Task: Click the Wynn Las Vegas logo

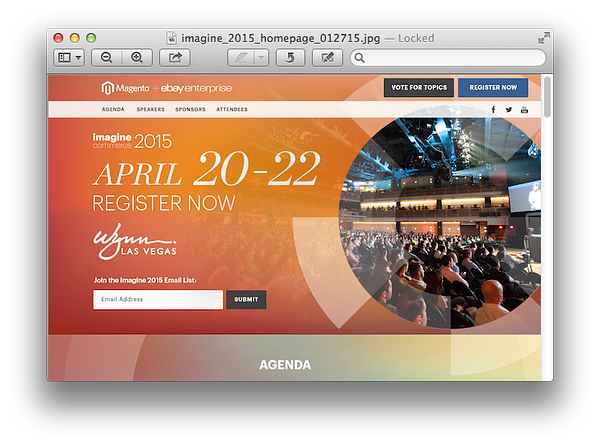Action: tap(135, 241)
